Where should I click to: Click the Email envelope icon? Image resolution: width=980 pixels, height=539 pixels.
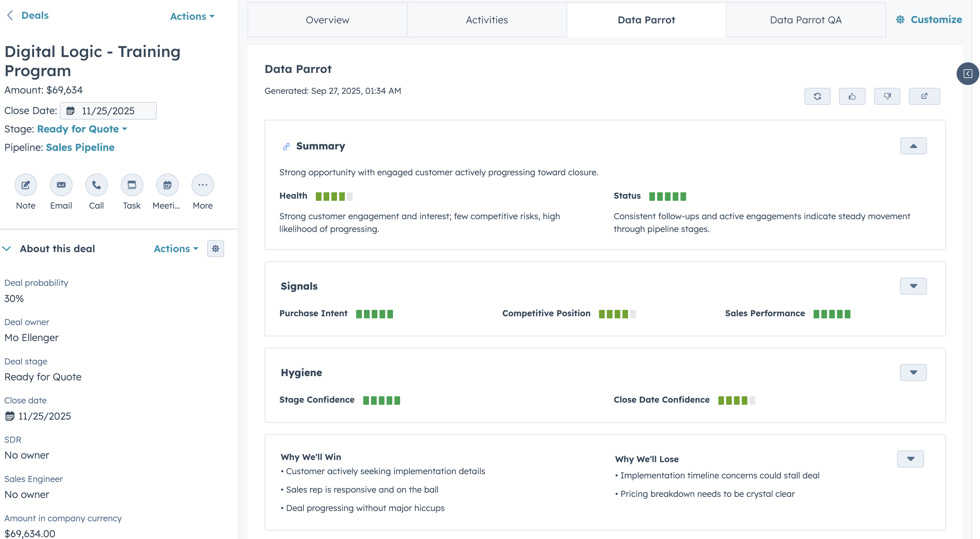61,185
